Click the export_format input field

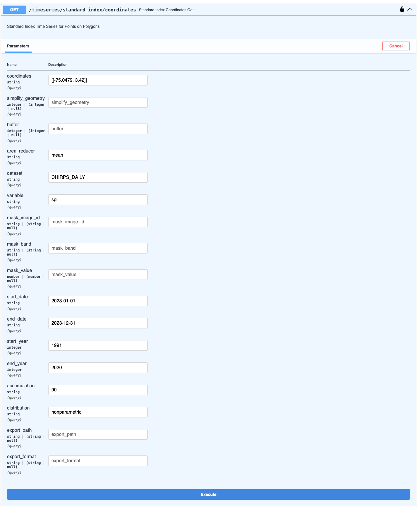98,461
